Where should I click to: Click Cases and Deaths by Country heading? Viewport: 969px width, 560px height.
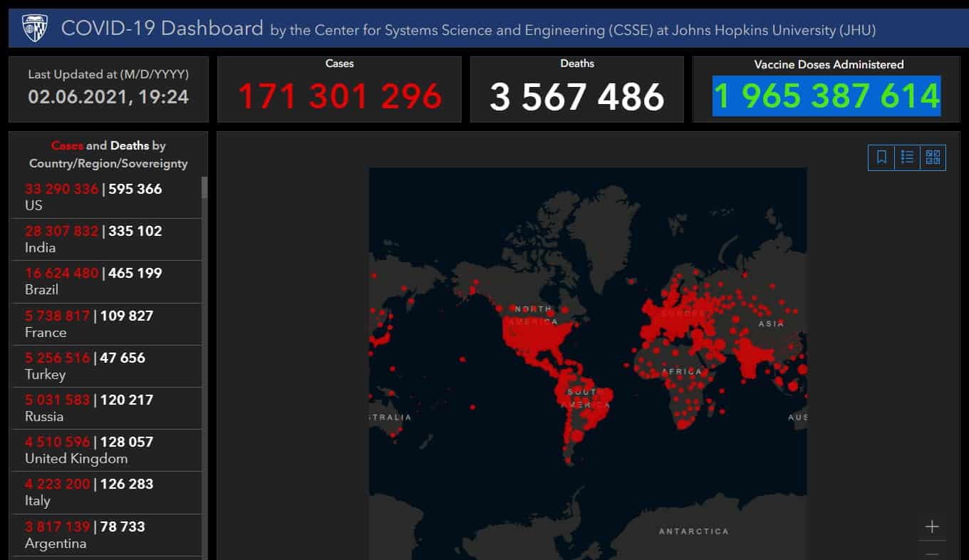(108, 154)
